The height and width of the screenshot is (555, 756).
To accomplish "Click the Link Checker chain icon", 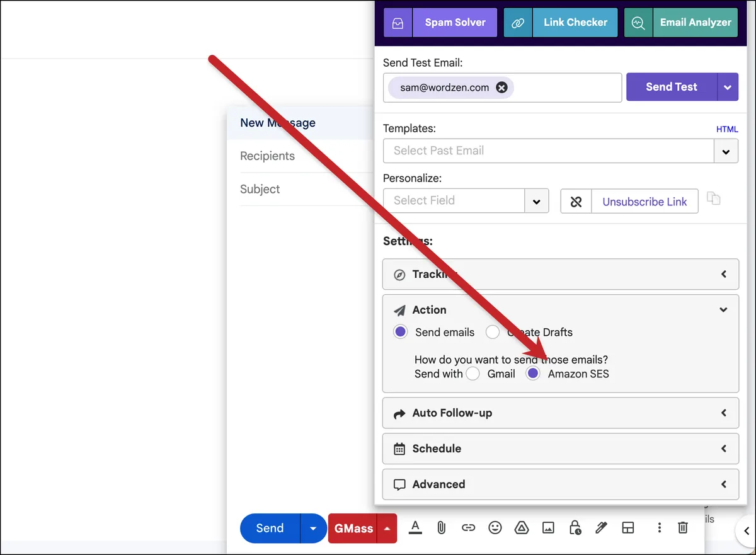I will click(x=518, y=22).
